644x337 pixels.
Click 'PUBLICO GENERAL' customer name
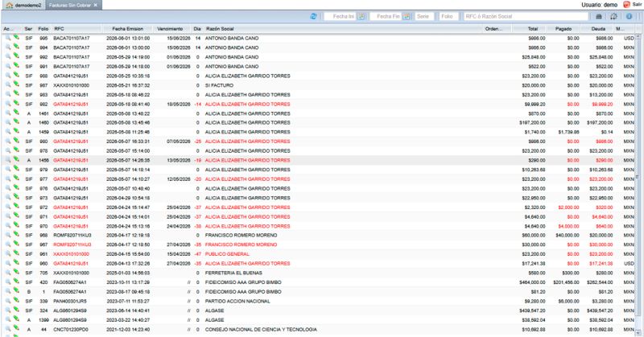[x=227, y=254]
